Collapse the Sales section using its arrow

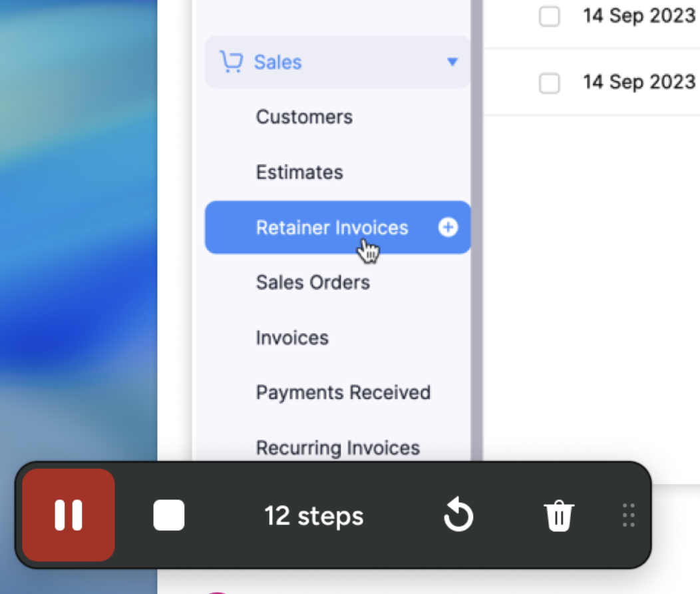pos(452,62)
